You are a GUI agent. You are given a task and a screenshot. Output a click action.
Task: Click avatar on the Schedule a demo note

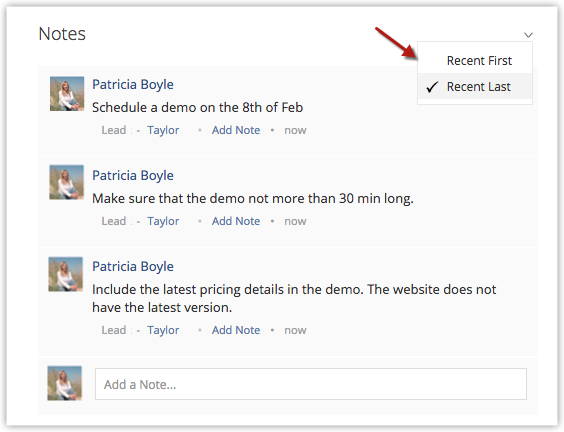coord(67,94)
